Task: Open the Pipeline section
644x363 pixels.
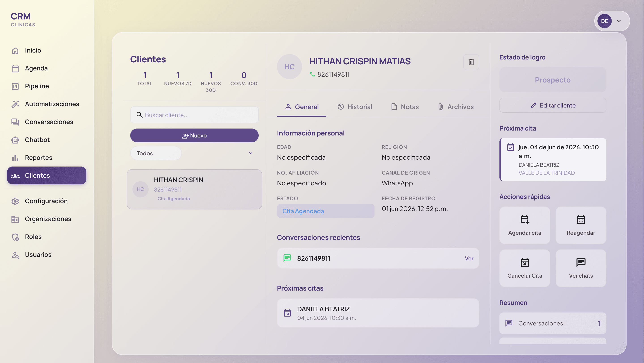Action: [x=37, y=86]
